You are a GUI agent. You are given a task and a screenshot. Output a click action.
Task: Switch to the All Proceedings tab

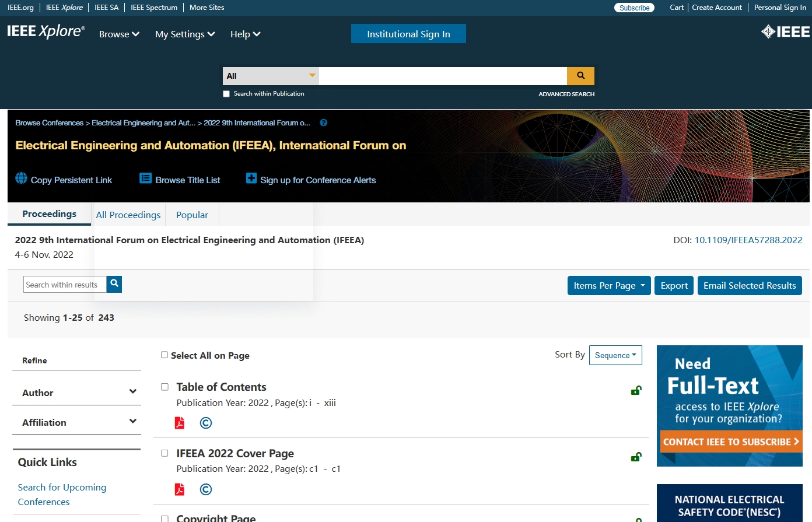pos(128,215)
